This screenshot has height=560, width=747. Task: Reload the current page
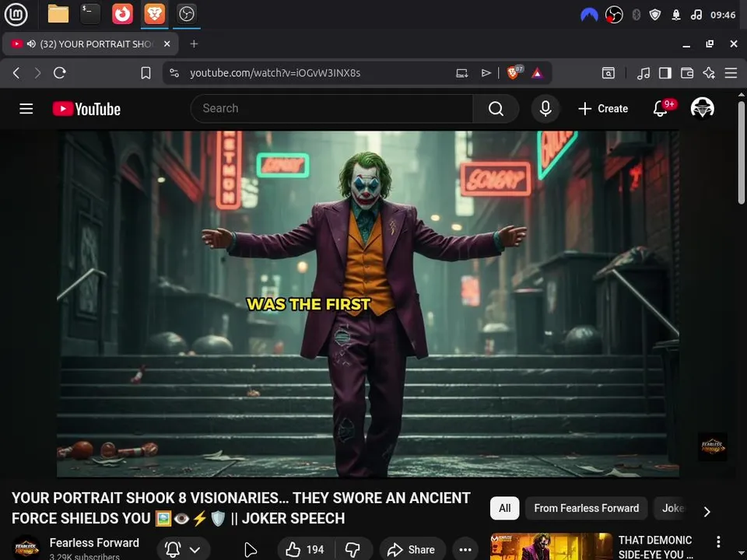(60, 73)
